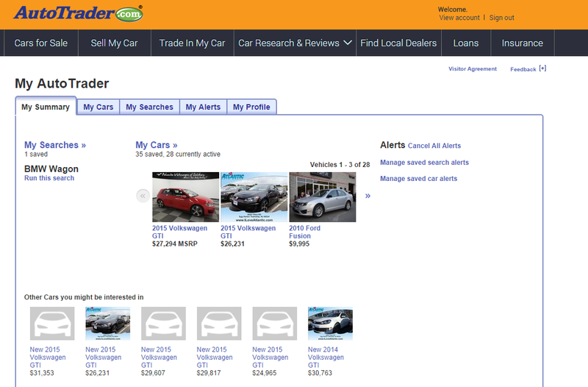Open the Feedback link

point(523,69)
